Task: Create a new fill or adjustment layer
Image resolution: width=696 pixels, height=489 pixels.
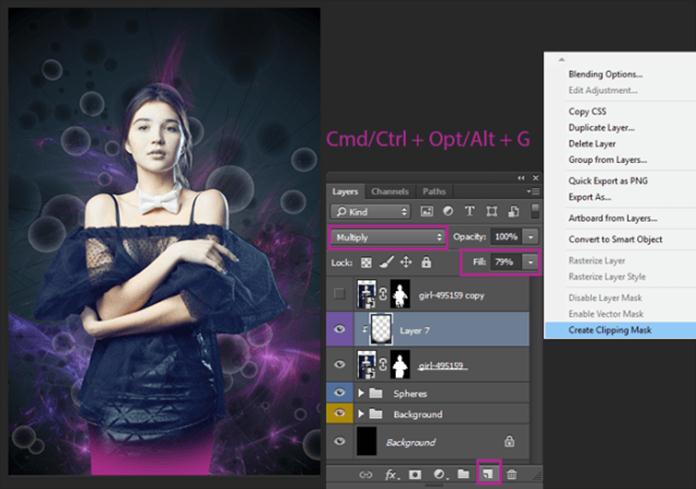Action: click(x=437, y=473)
